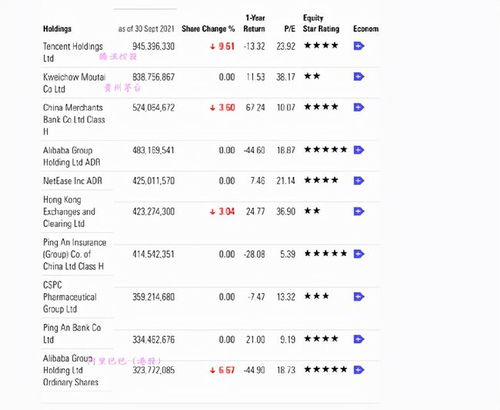Open blue arrow icon in China Merchants Bank row
500x410 pixels.
359,107
